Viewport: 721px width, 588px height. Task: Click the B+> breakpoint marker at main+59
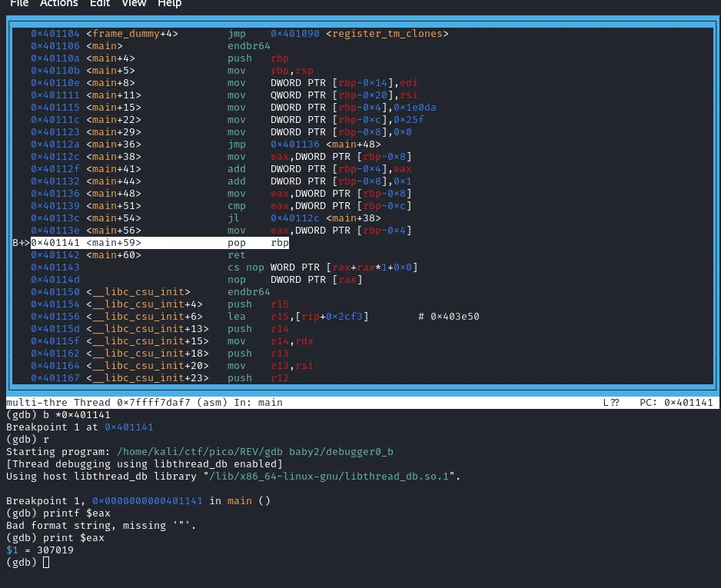click(x=21, y=243)
